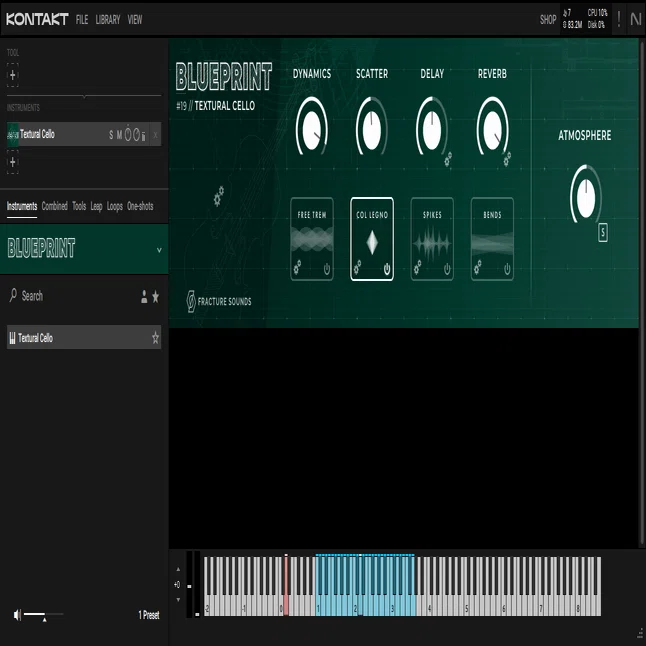
Task: Toggle the user presets filter icon
Action: pyautogui.click(x=144, y=296)
